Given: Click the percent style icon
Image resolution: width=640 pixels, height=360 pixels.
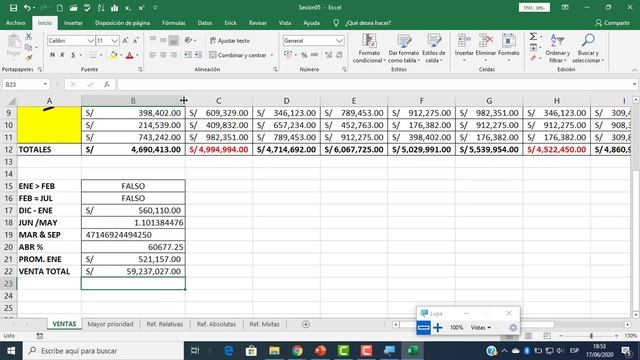Looking at the screenshot, I should pos(304,55).
